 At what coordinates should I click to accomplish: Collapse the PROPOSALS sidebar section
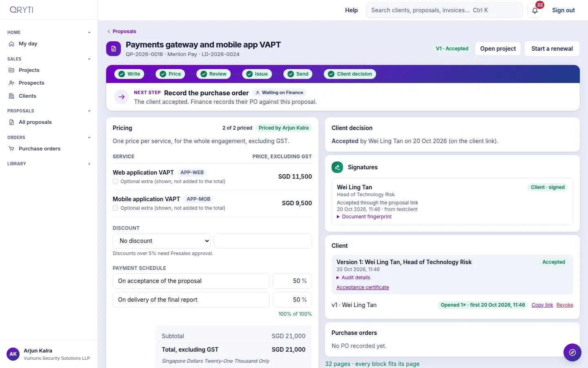[x=89, y=111]
